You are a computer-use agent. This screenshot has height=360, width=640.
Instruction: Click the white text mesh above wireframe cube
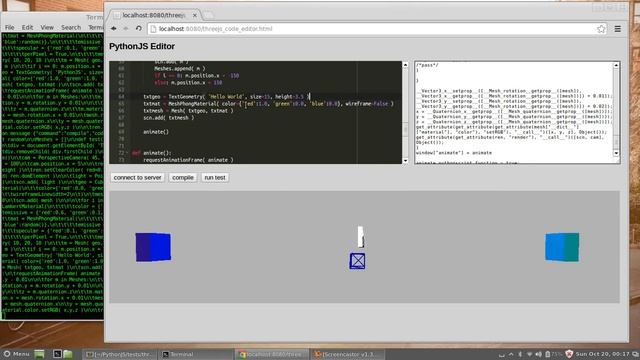click(x=361, y=237)
